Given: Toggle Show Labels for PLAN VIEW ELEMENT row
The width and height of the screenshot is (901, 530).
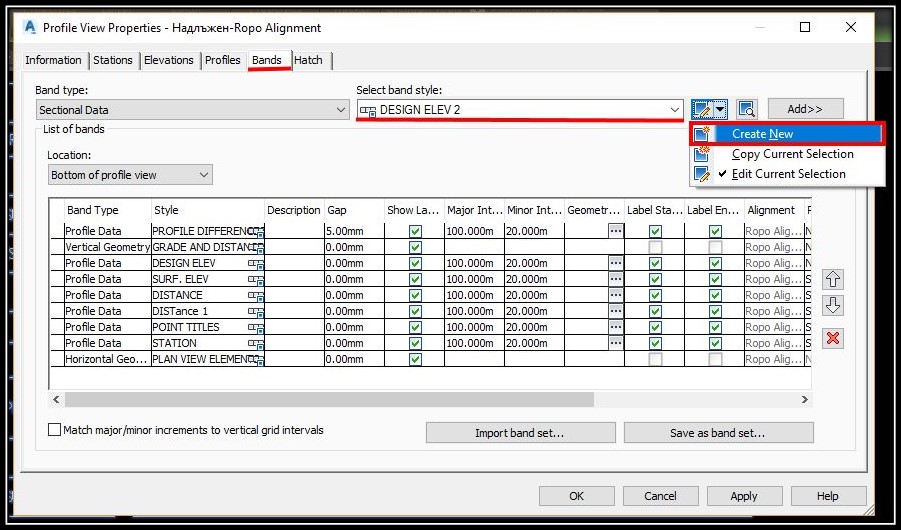Looking at the screenshot, I should tap(415, 359).
